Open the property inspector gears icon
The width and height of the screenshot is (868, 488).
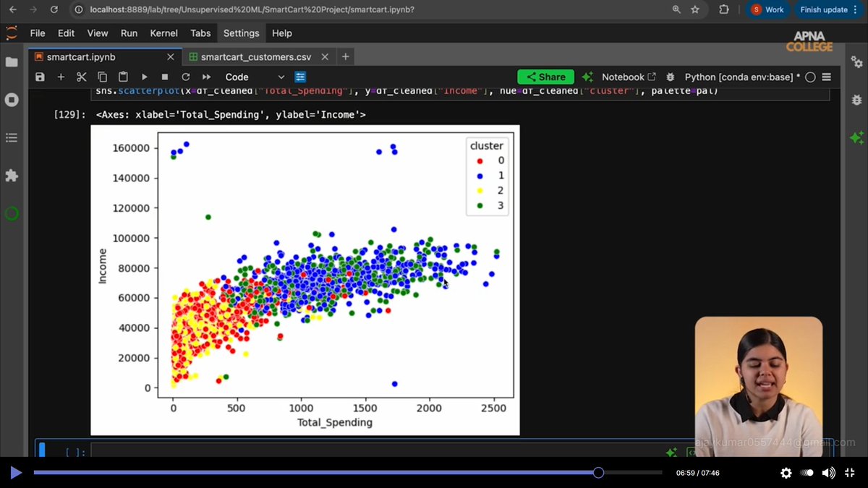click(856, 62)
